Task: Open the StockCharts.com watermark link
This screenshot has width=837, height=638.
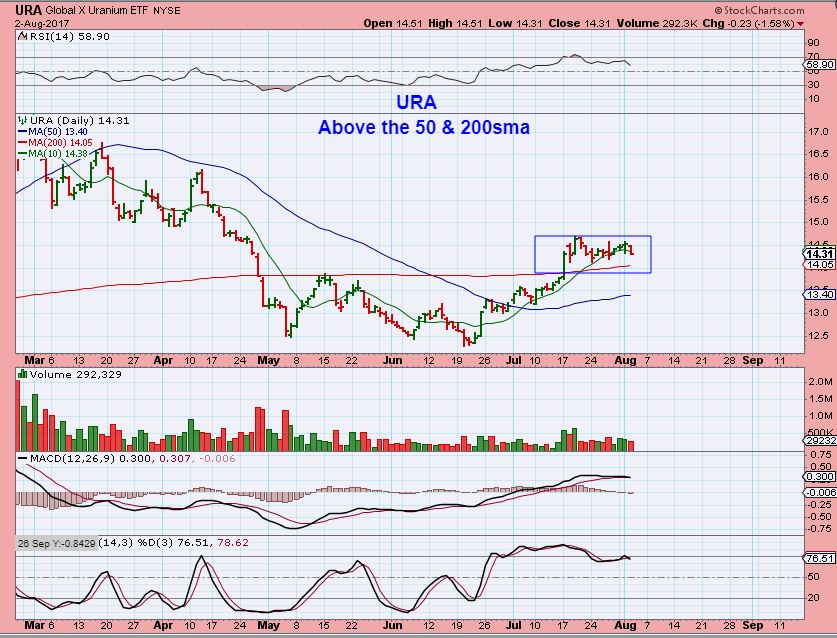Action: pyautogui.click(x=763, y=11)
